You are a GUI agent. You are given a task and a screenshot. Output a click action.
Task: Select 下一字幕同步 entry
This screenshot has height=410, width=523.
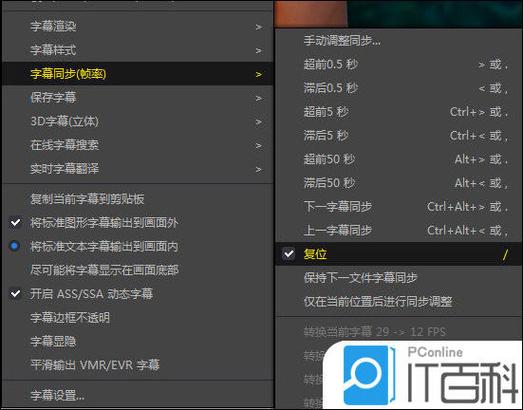click(399, 207)
